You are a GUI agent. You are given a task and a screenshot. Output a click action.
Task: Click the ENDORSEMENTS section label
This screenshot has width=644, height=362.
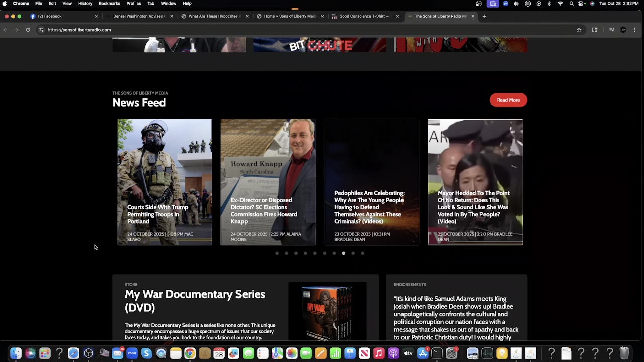[x=410, y=285]
